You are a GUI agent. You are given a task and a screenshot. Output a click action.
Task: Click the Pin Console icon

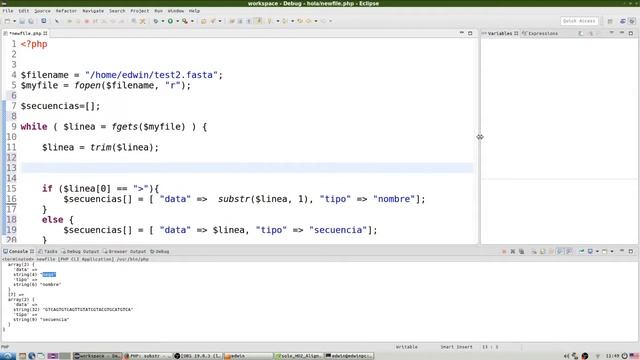click(x=582, y=251)
